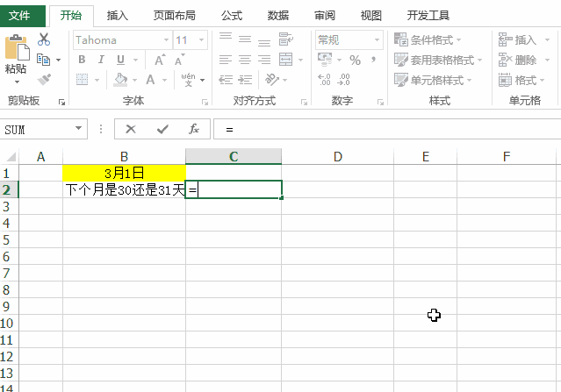The height and width of the screenshot is (392, 561).
Task: Switch to the 数据 Data tab
Action: (x=278, y=16)
